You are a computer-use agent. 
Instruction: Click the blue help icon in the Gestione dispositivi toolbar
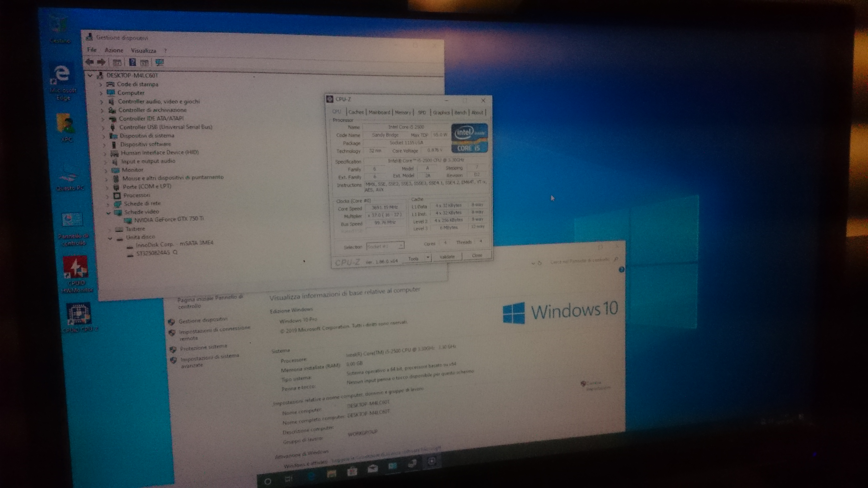132,62
